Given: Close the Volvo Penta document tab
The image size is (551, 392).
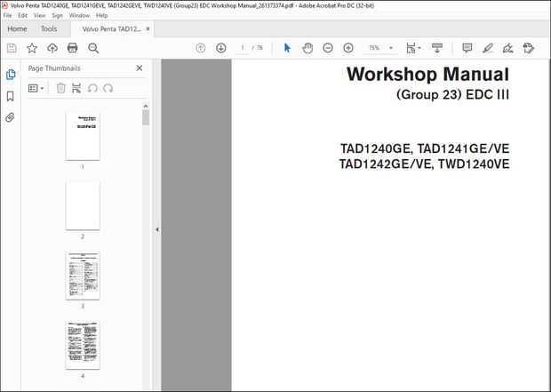Looking at the screenshot, I should [148, 28].
